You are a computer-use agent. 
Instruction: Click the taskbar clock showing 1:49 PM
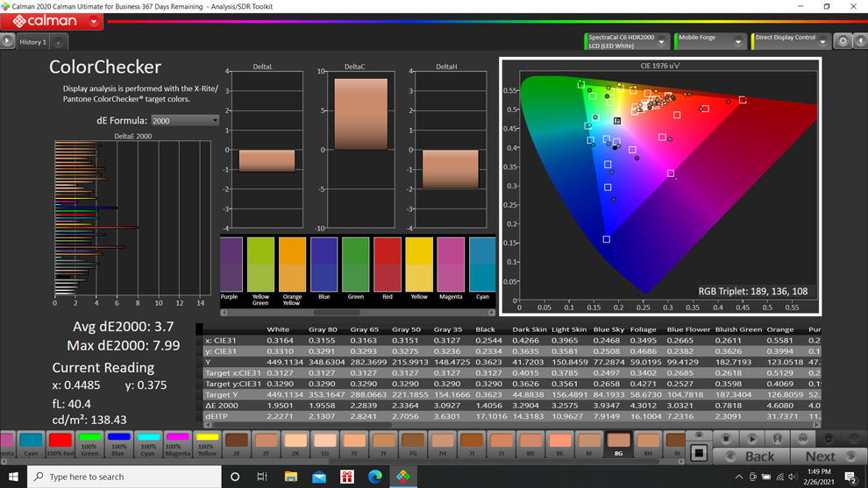pyautogui.click(x=819, y=477)
